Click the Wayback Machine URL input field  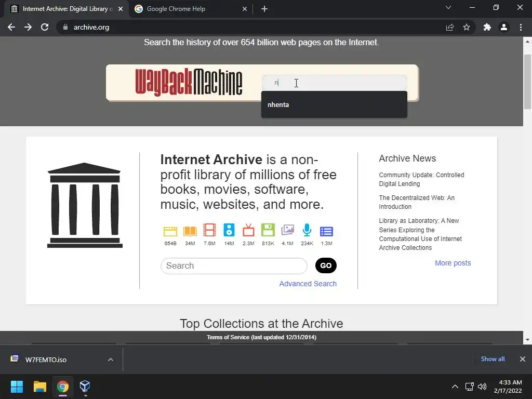click(x=334, y=83)
